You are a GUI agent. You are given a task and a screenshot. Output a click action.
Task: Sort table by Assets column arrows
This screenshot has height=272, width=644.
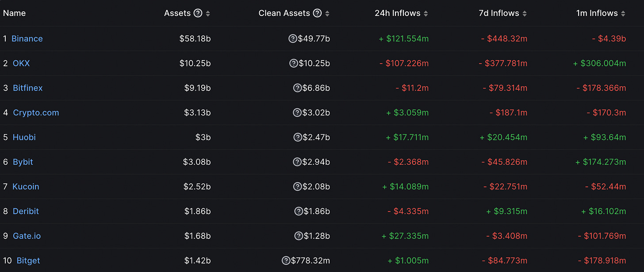[208, 14]
